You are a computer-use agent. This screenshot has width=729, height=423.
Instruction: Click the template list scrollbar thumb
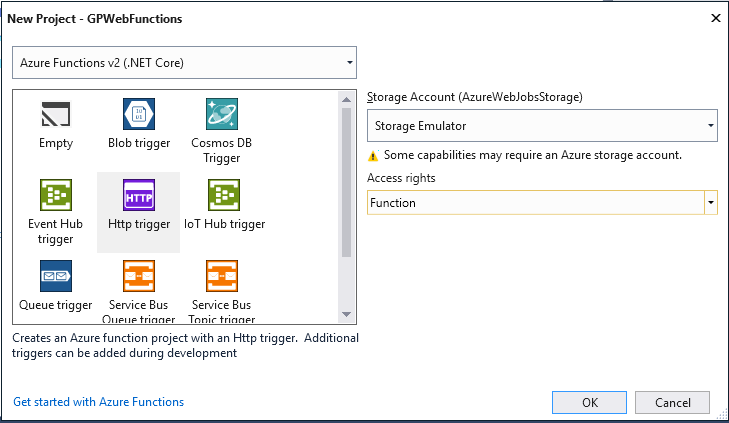click(x=346, y=182)
